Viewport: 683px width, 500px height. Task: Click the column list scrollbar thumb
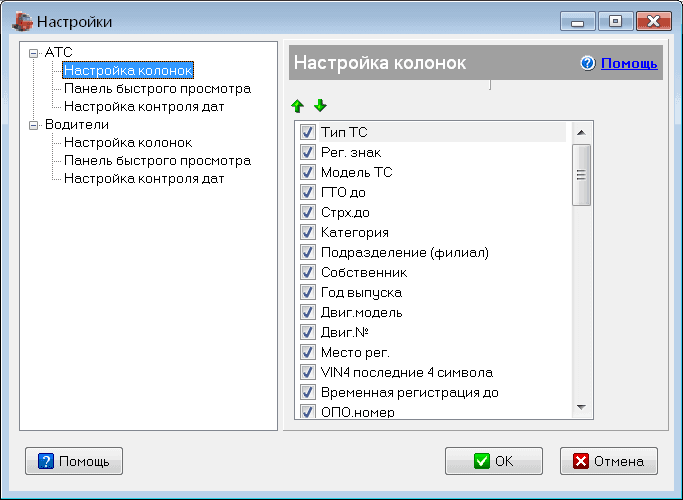coord(580,174)
